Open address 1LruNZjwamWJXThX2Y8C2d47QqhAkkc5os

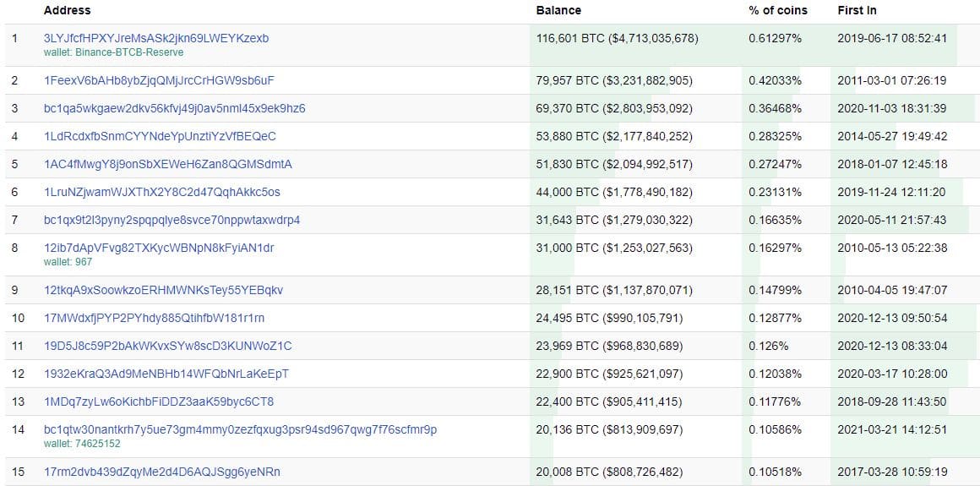162,192
